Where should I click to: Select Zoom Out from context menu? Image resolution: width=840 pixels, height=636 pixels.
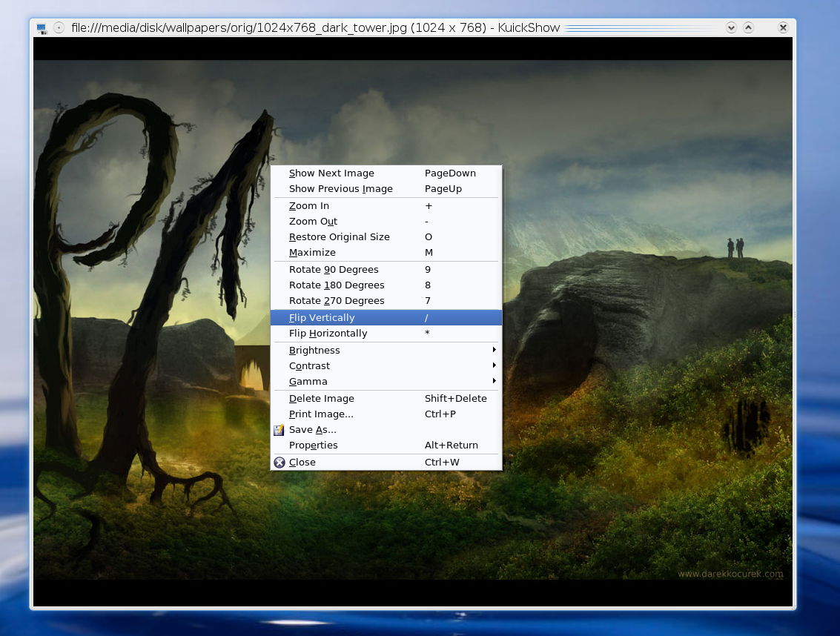click(x=386, y=222)
